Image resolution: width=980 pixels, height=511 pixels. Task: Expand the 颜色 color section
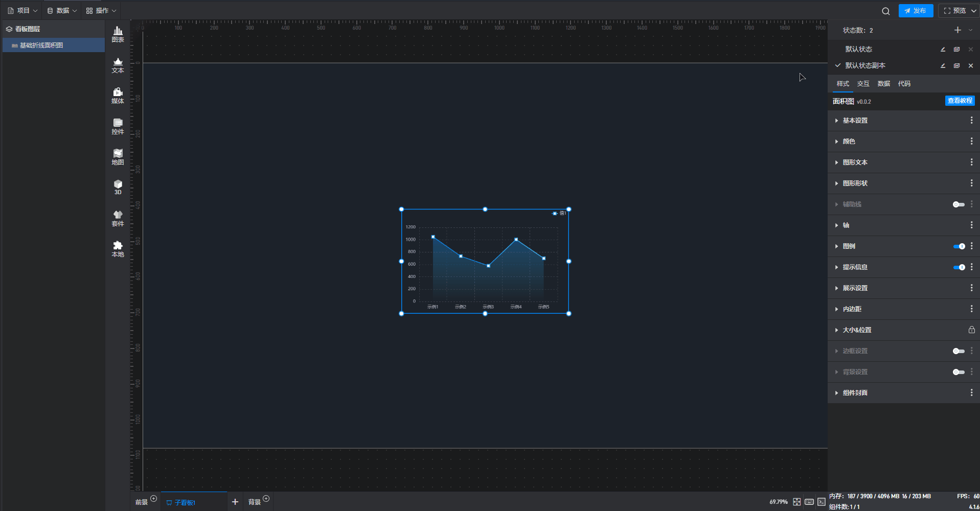pos(849,142)
